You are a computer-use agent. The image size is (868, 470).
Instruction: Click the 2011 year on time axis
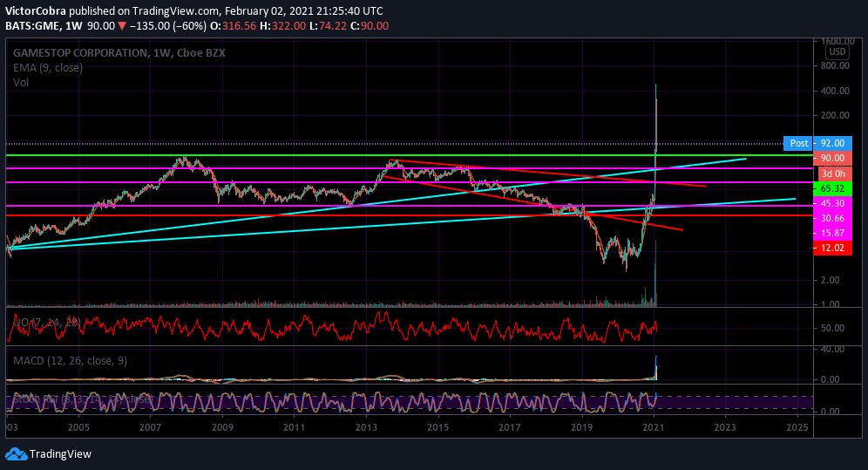pos(294,427)
